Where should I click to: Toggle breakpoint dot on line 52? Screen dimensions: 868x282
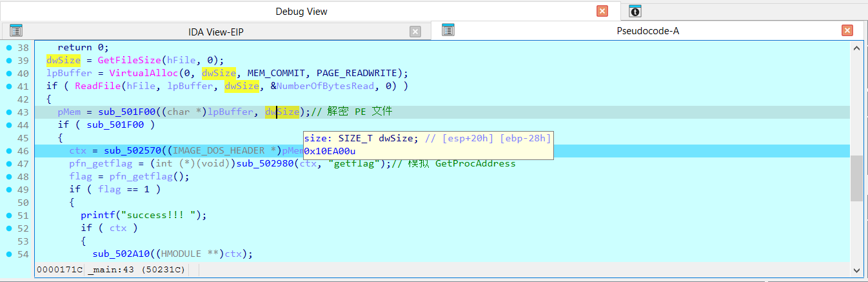pyautogui.click(x=9, y=228)
